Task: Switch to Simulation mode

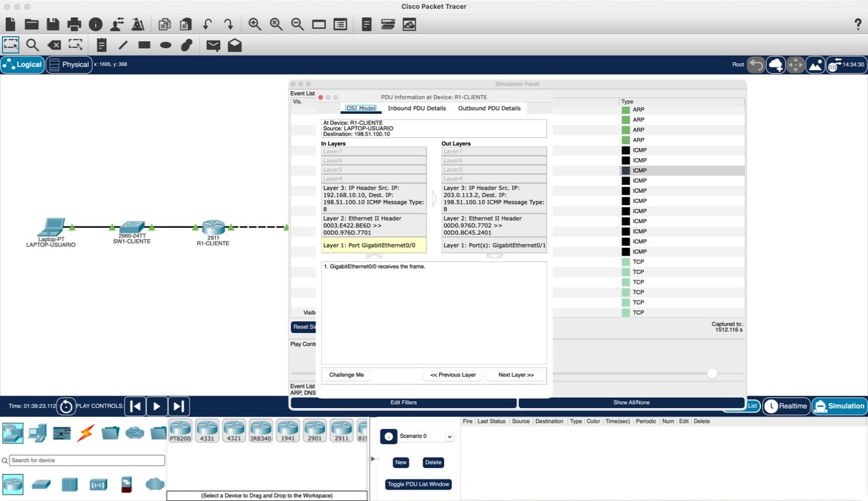Action: pos(840,406)
